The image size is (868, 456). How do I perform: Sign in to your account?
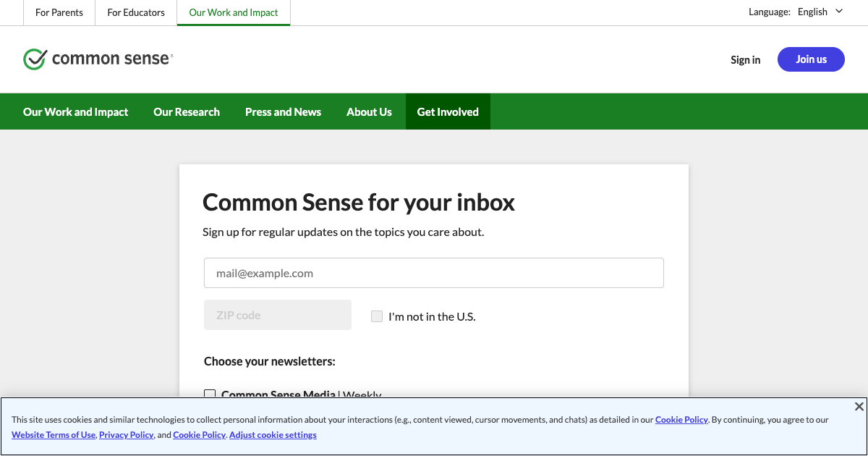[745, 59]
